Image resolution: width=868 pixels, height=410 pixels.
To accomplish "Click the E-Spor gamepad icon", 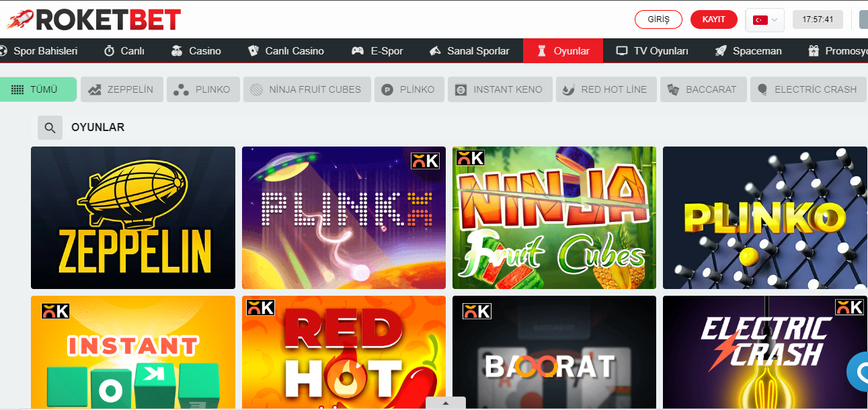I will pos(358,51).
